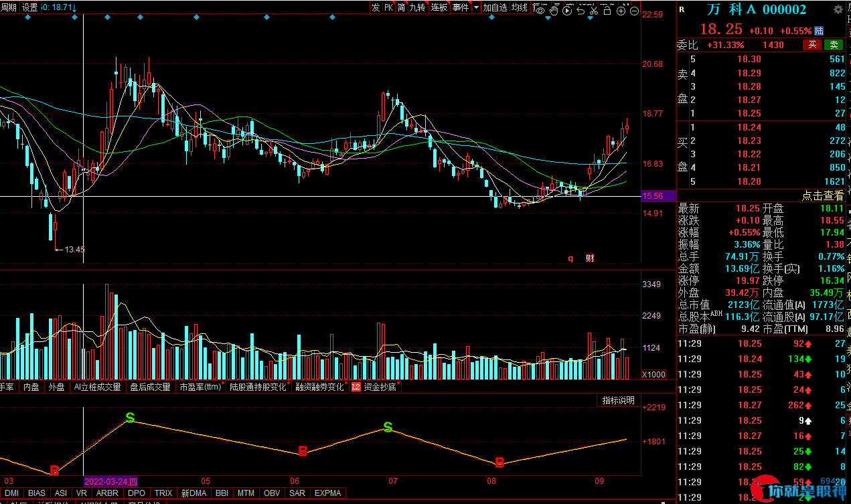Select the MTM indicator tab

tap(246, 493)
